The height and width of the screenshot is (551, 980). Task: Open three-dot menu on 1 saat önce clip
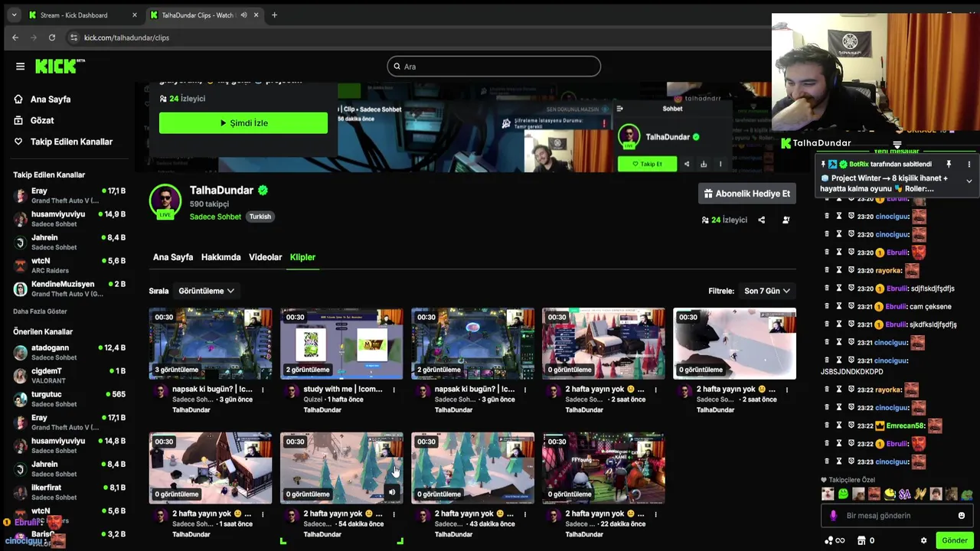[263, 514]
